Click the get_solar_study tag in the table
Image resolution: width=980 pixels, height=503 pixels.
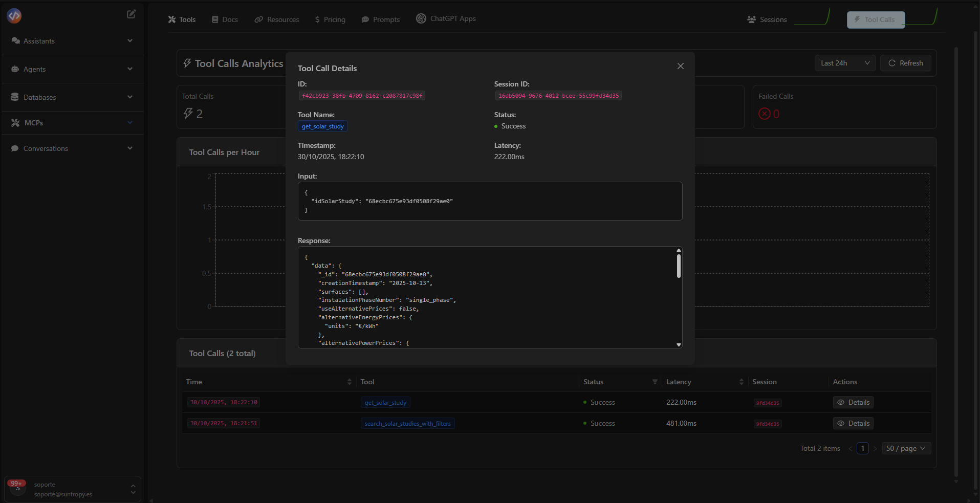[x=385, y=403]
